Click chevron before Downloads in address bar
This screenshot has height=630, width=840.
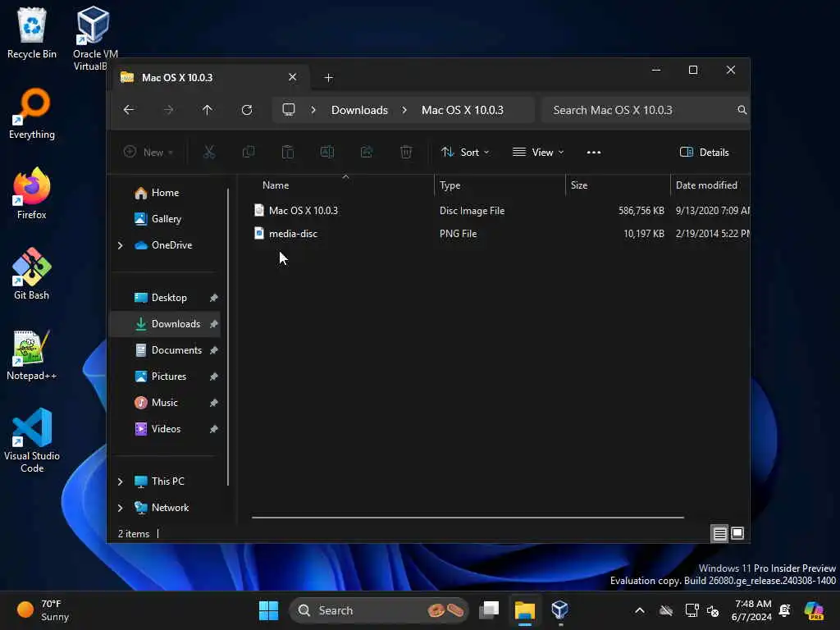[313, 110]
